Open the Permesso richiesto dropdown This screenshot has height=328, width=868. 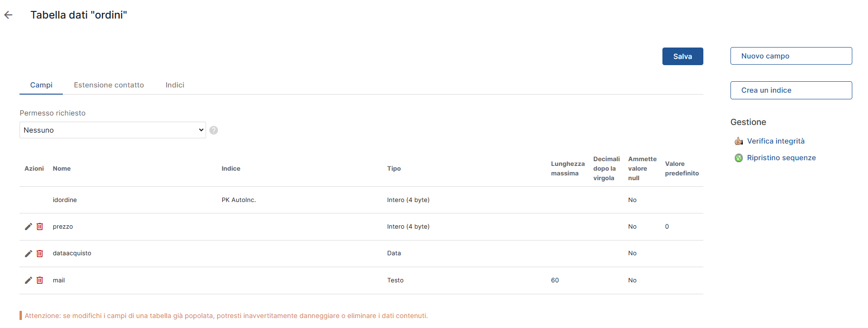pos(112,130)
